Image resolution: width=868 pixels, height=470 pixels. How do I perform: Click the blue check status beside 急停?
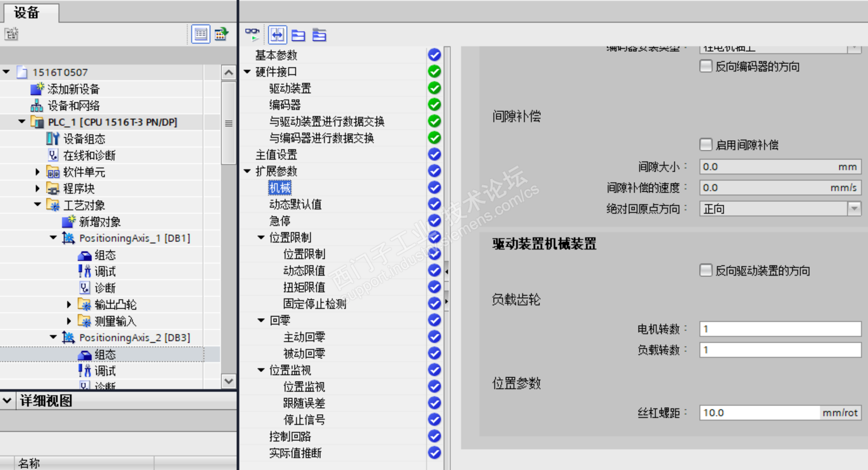click(434, 221)
